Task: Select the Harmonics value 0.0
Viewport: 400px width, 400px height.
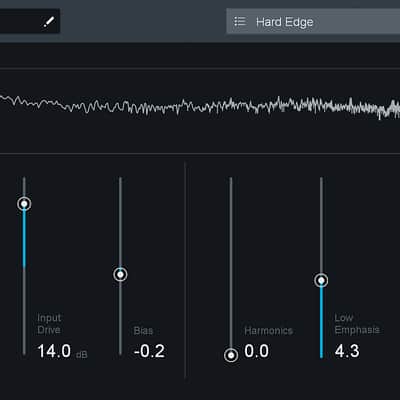Action: pyautogui.click(x=256, y=351)
